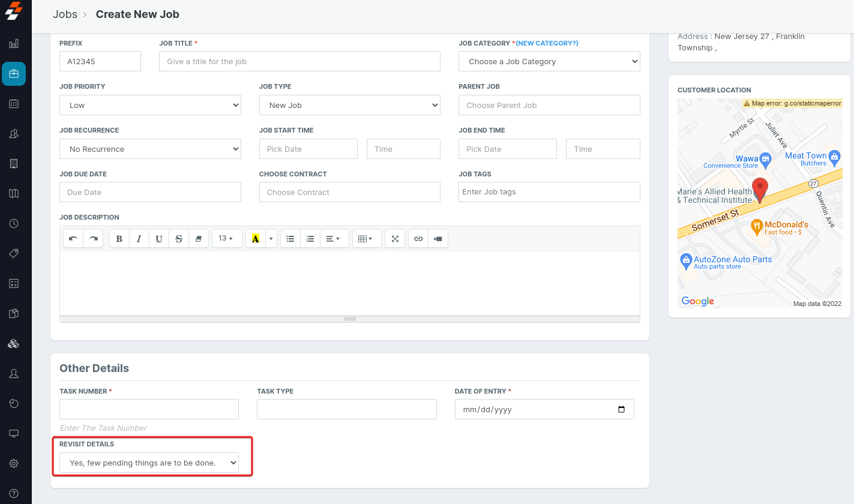Toggle underline formatting
Screen dimensions: 854x504
159,239
